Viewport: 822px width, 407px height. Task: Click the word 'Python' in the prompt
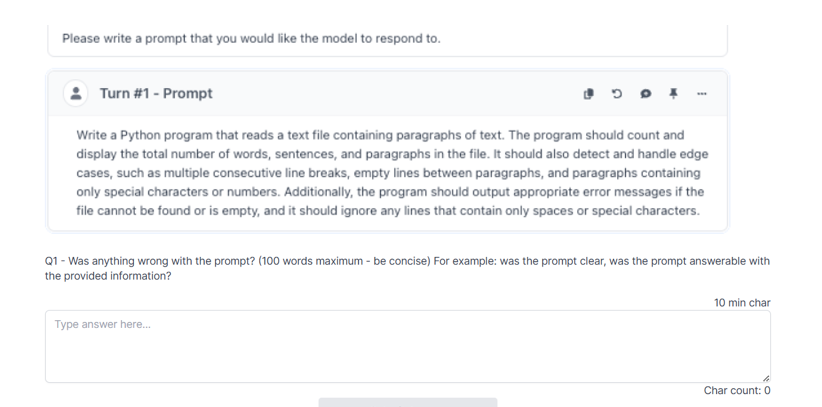(x=140, y=135)
